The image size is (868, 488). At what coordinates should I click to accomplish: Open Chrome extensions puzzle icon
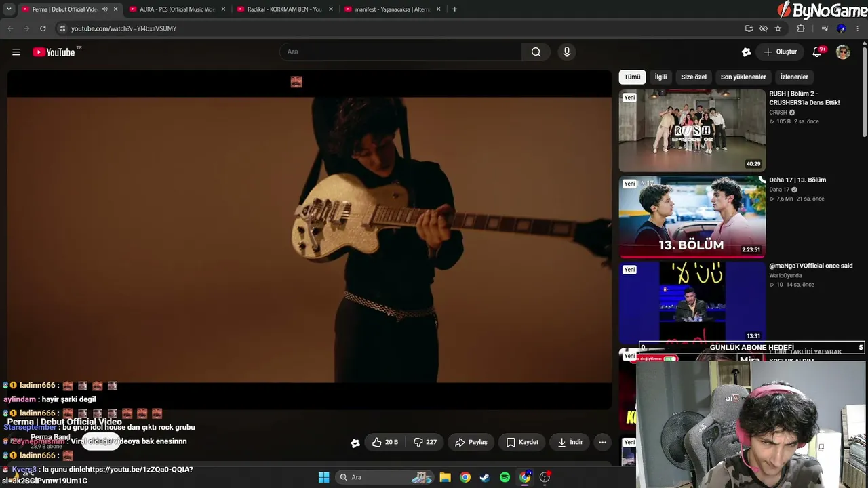tap(801, 28)
